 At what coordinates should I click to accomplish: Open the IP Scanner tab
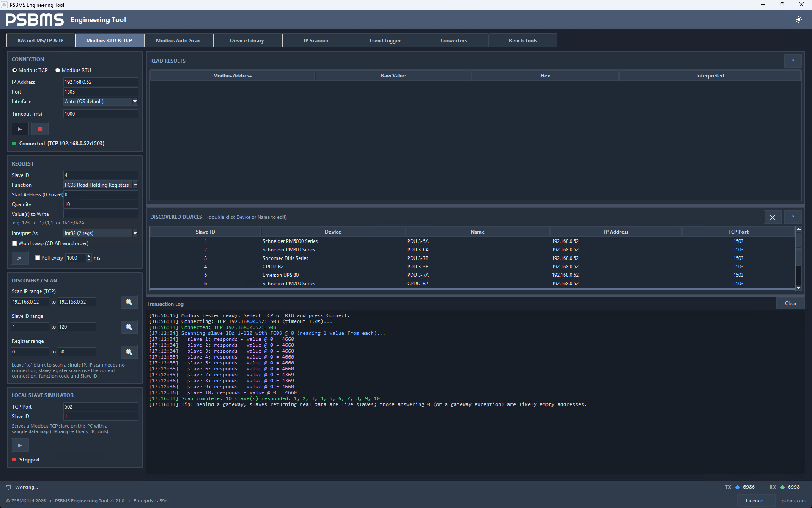pyautogui.click(x=316, y=41)
